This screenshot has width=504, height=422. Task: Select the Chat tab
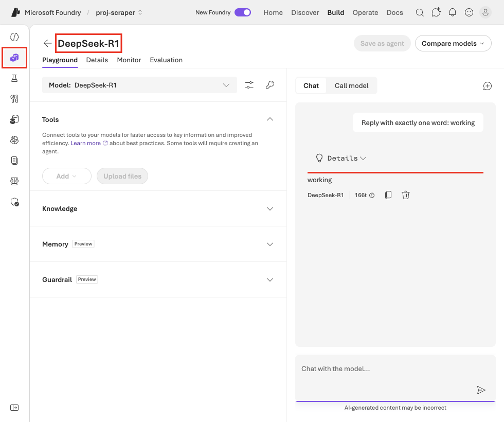coord(311,85)
